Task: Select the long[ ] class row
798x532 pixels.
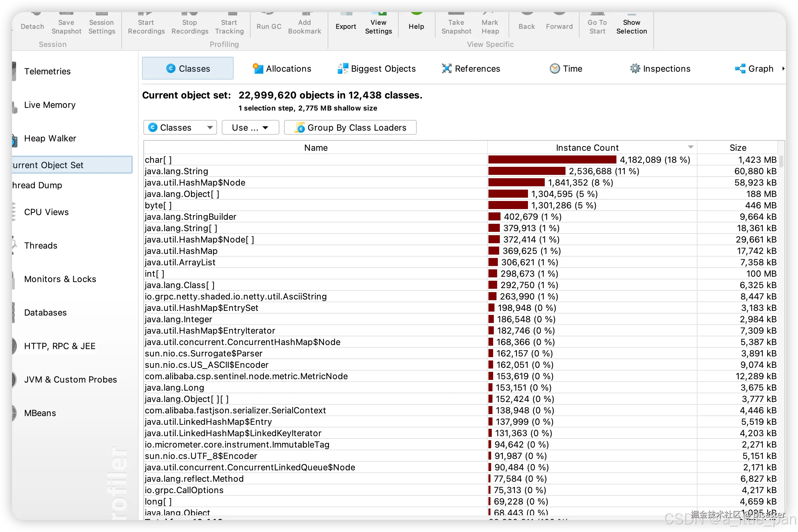Action: click(x=461, y=502)
